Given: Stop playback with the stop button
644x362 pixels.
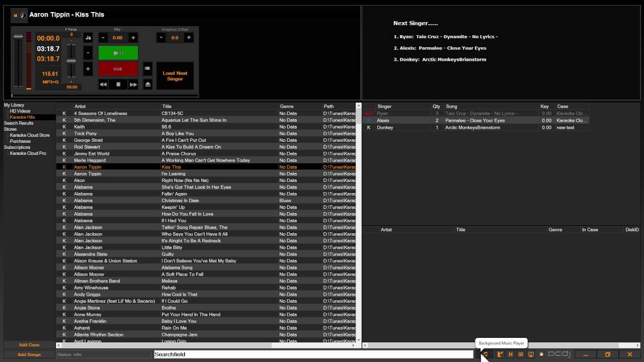Looking at the screenshot, I should coord(118,84).
